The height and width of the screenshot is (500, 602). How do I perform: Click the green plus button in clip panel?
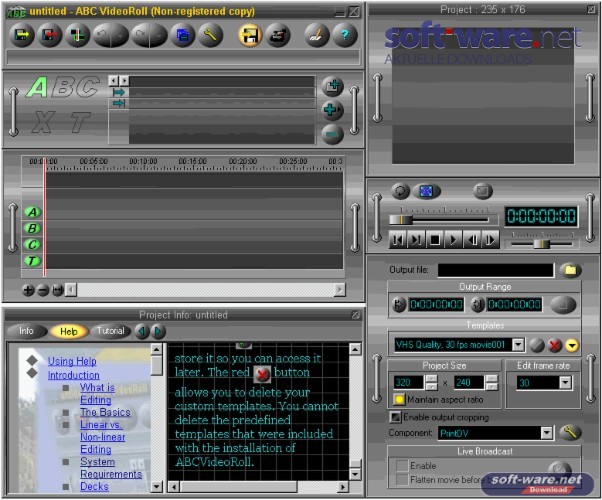[332, 110]
